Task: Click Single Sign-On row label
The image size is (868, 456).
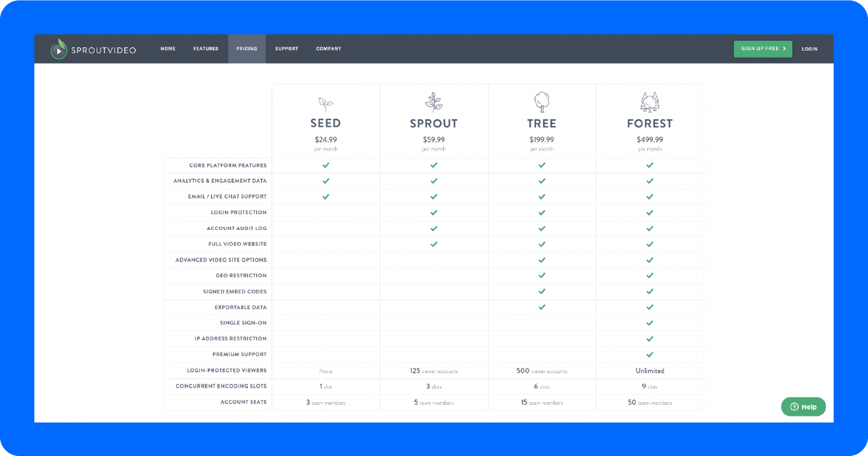Action: [x=243, y=323]
